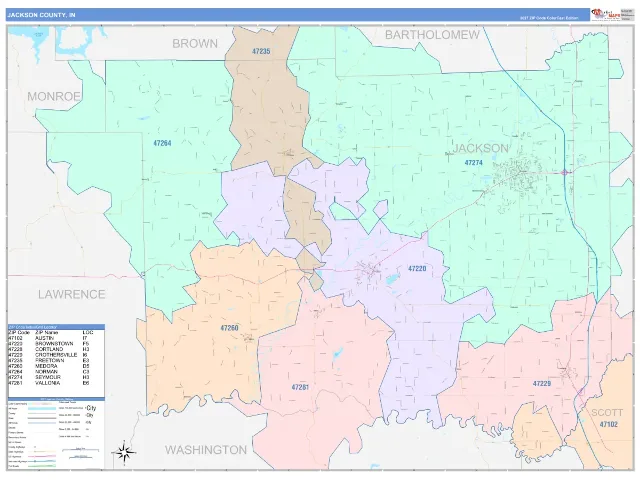
Task: Click ZIP code label 47264 on the map
Action: tap(162, 143)
